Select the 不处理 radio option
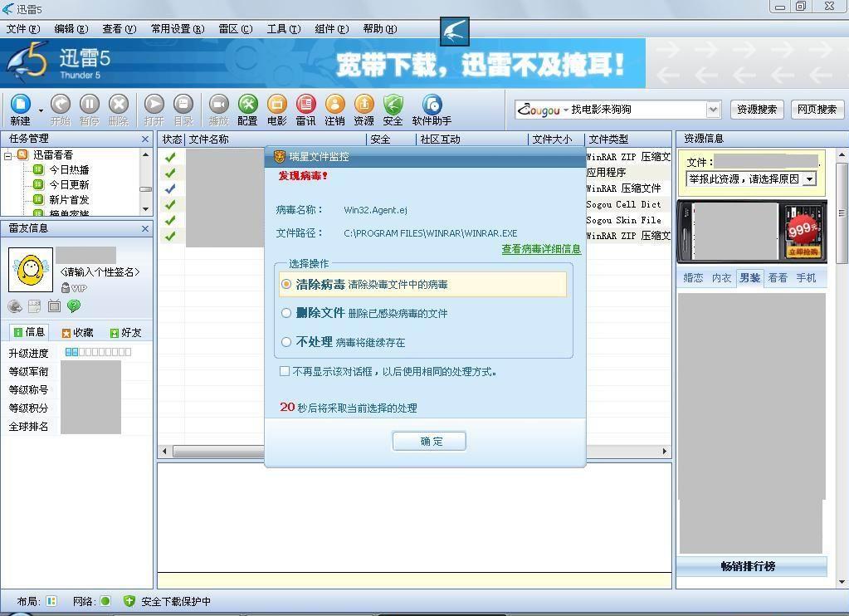This screenshot has width=849, height=616. (286, 342)
